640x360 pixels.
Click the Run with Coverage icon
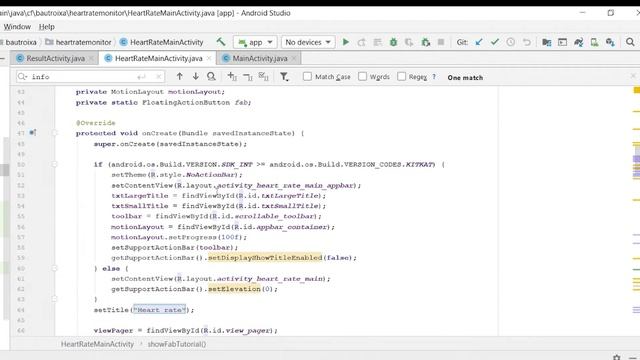409,42
